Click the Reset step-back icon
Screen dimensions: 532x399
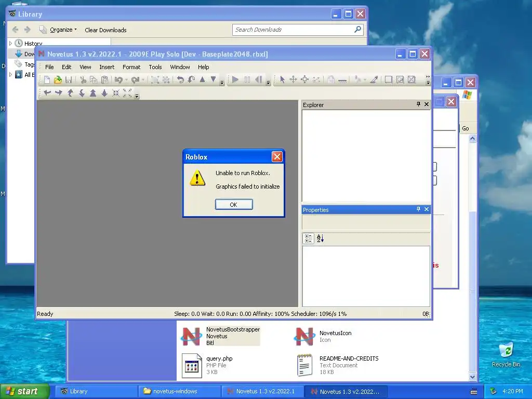pos(259,79)
